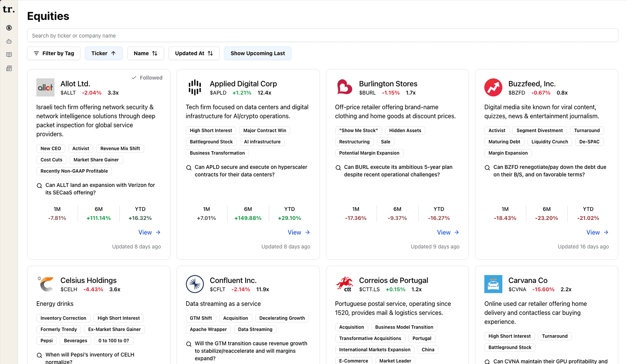627x364 pixels.
Task: Click the tr. logo in the sidebar
Action: (9, 9)
